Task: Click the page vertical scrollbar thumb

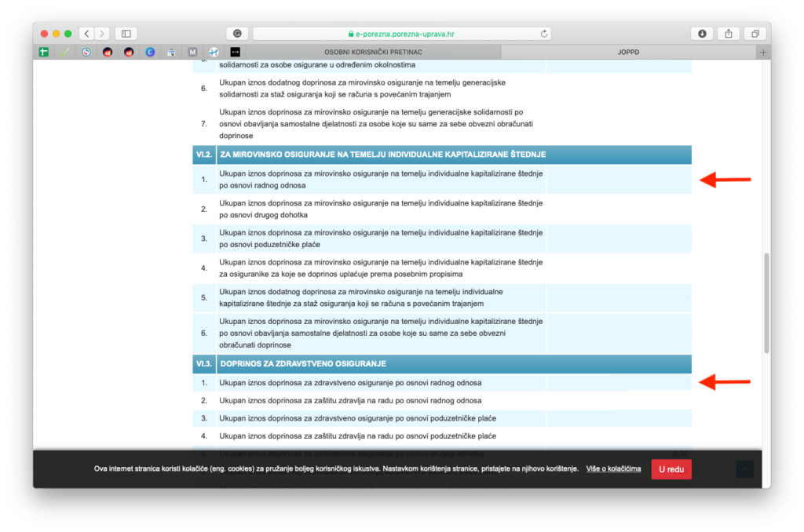Action: click(x=766, y=302)
